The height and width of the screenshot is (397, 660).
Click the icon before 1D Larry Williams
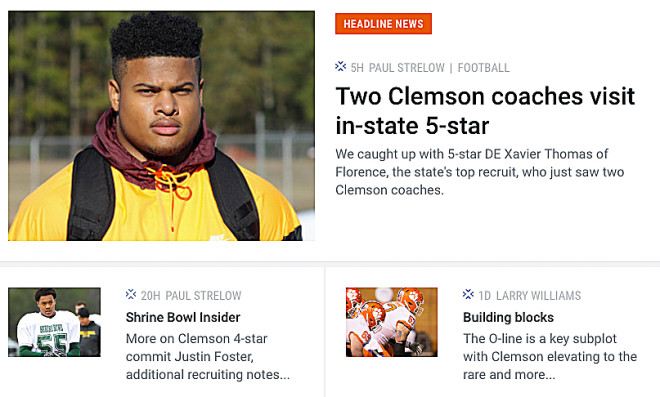pos(468,294)
